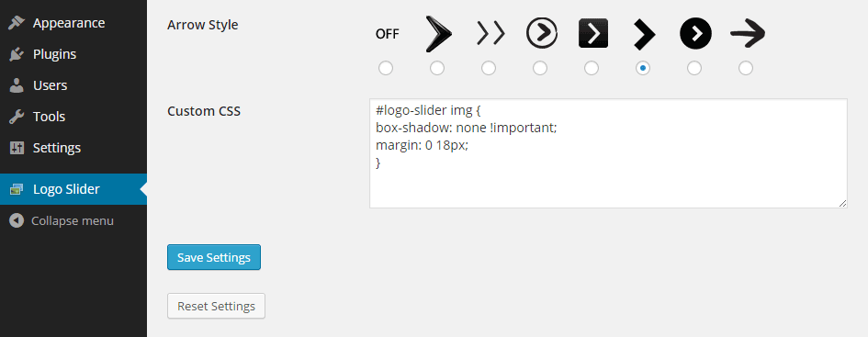Click inside the Custom CSS text area

coord(608,153)
